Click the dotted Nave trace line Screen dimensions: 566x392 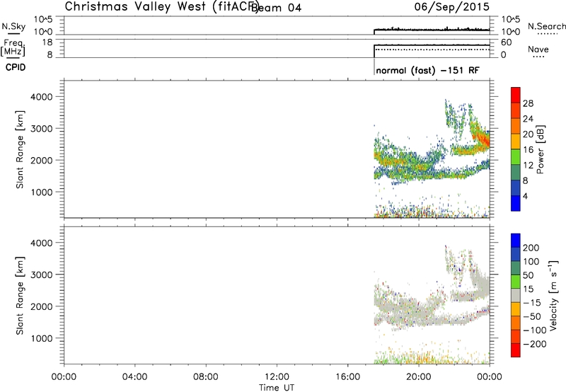pyautogui.click(x=432, y=50)
